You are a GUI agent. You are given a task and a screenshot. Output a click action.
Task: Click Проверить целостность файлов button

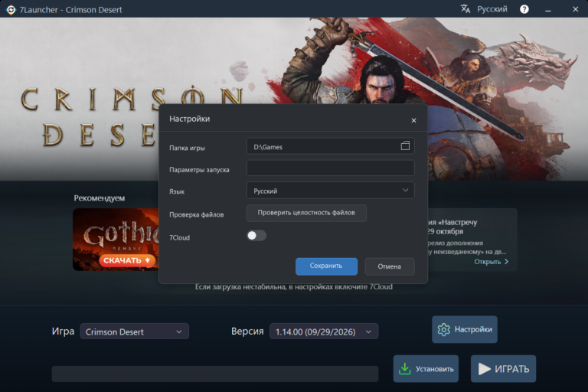click(x=306, y=213)
